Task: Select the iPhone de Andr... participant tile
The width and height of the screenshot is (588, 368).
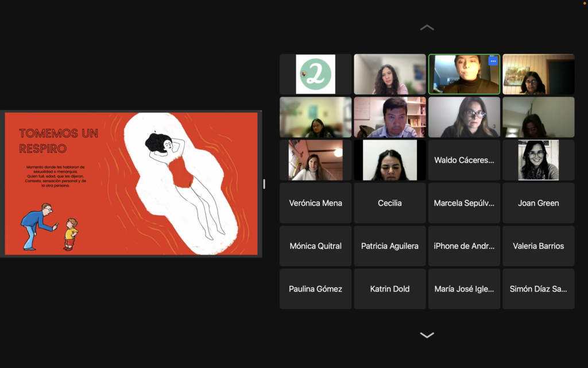Action: click(464, 246)
